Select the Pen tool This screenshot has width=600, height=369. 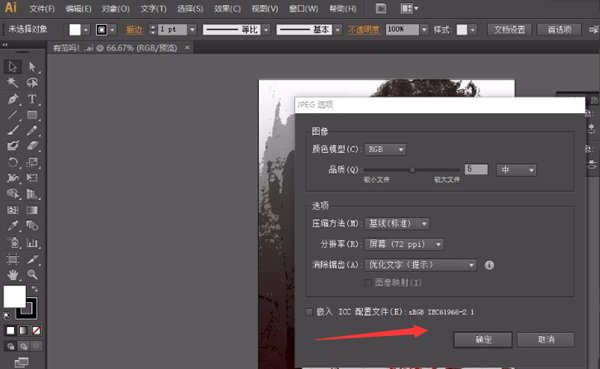point(13,99)
